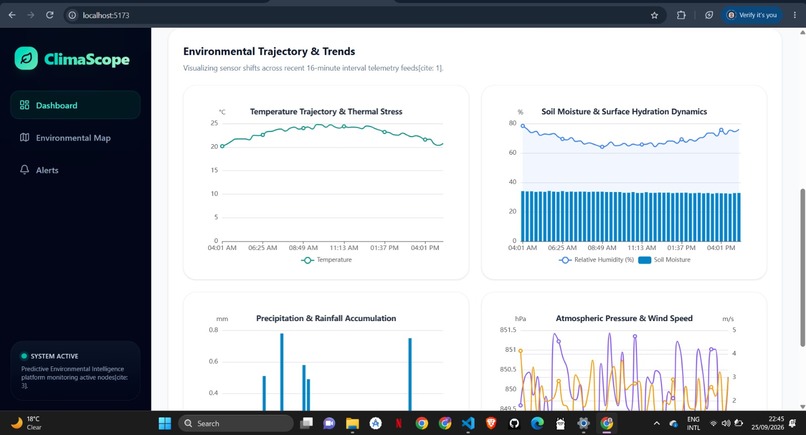This screenshot has width=806, height=435.
Task: Open Brave browser from the taskbar
Action: point(491,423)
